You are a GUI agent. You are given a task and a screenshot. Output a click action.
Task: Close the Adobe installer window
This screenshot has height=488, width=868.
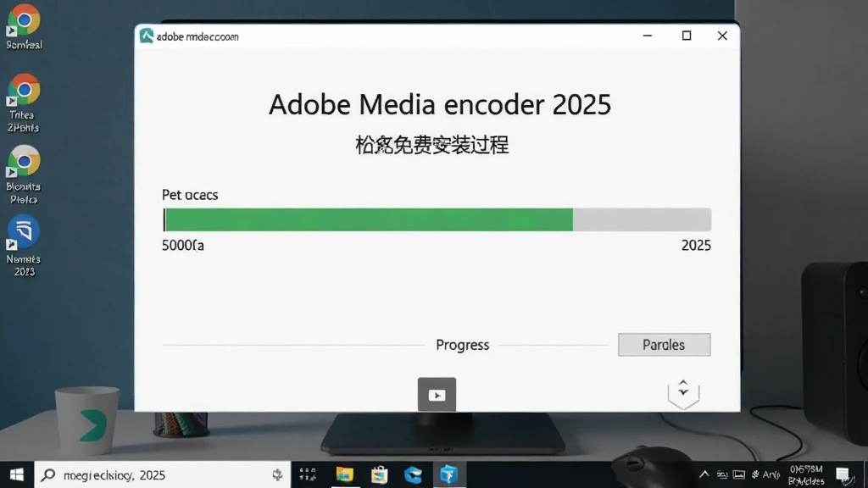722,36
